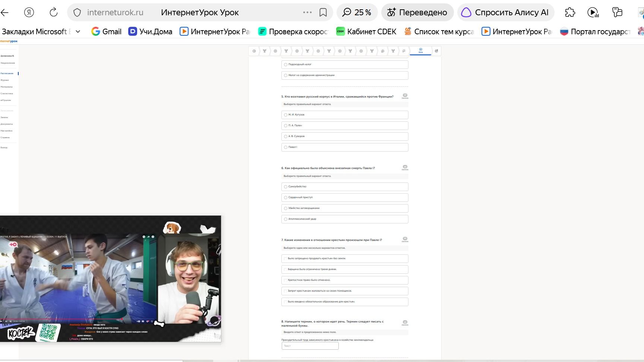Viewport: 644px width, 362px height.
Task: Select the А. В. Суворов answer
Action: pos(345,136)
